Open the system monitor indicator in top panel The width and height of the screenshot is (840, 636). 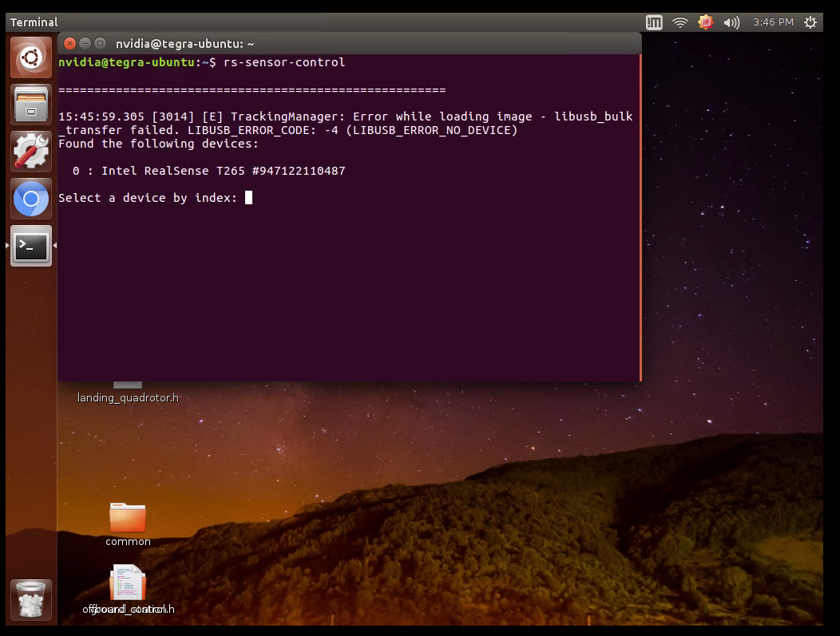(x=654, y=22)
